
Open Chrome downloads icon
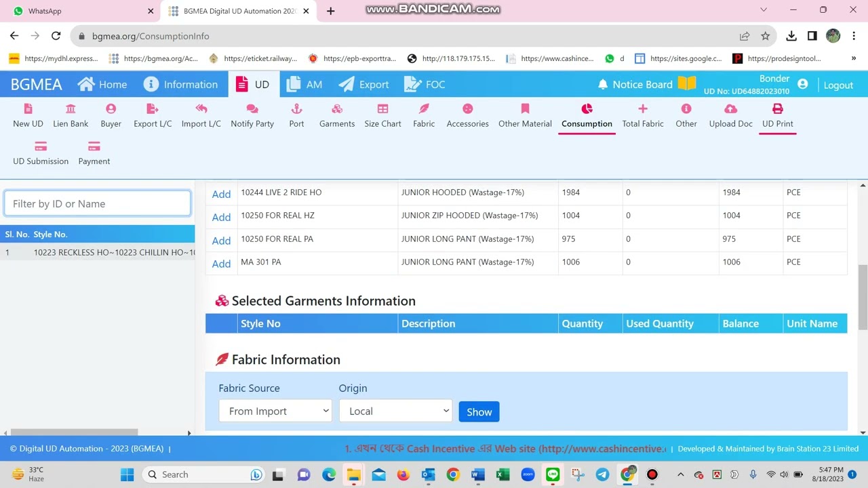coord(791,36)
